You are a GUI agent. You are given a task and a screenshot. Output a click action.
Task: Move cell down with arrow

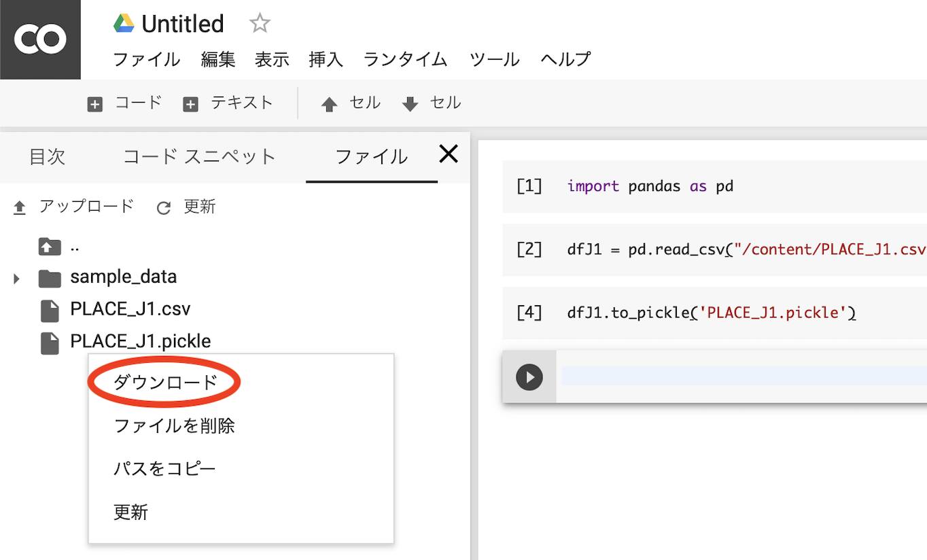(x=431, y=103)
